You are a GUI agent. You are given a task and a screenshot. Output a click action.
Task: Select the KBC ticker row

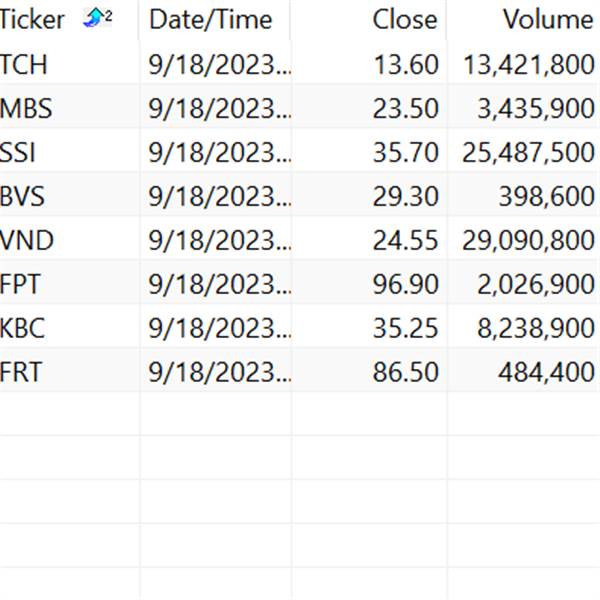(24, 329)
